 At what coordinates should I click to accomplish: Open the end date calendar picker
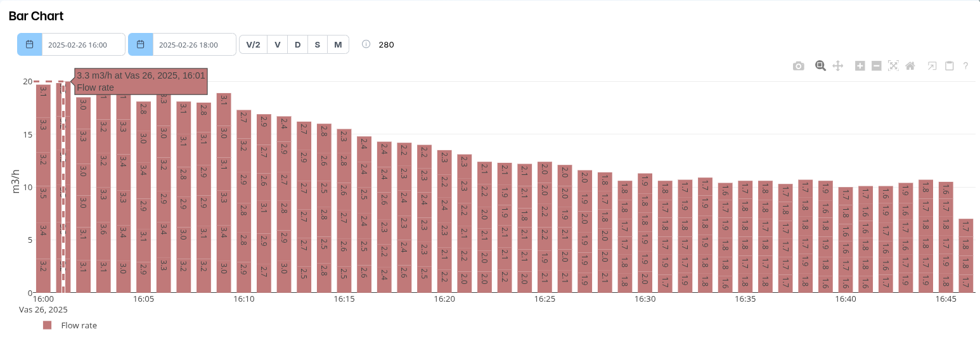tap(141, 44)
